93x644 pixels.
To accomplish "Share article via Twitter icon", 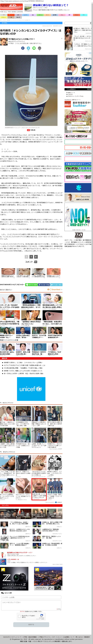I will (28, 48).
